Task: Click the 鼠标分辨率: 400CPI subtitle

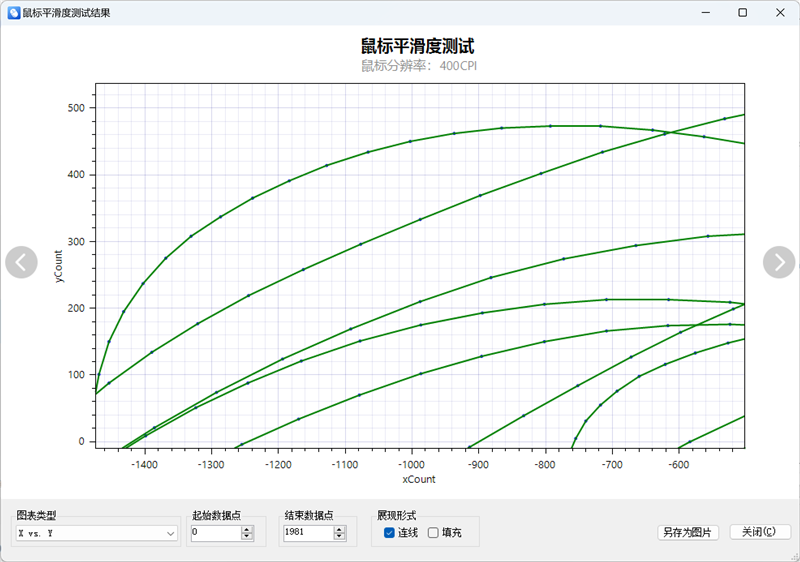Action: click(x=419, y=66)
